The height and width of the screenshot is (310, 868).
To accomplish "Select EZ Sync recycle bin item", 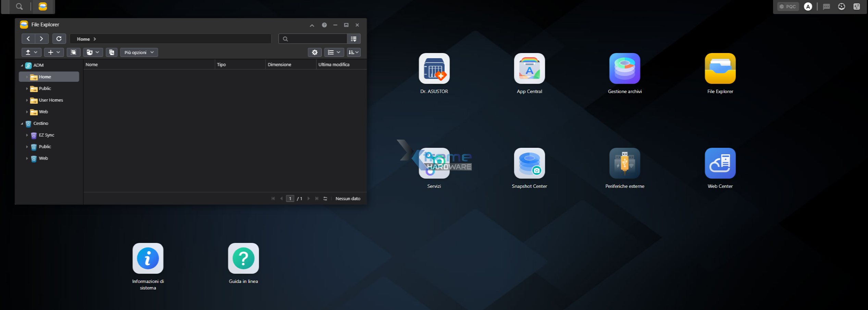I will (47, 135).
